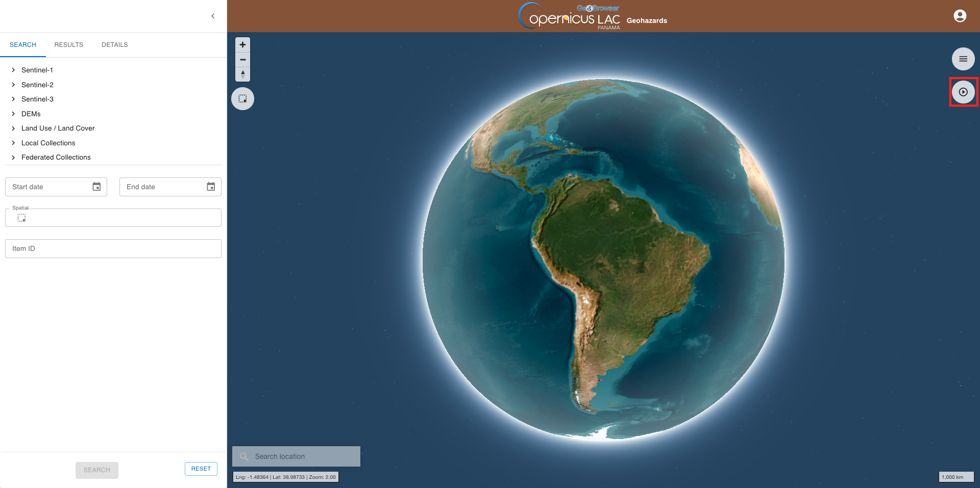Expand the Sentinel-2 collection
The height and width of the screenshot is (488, 980).
coord(13,85)
